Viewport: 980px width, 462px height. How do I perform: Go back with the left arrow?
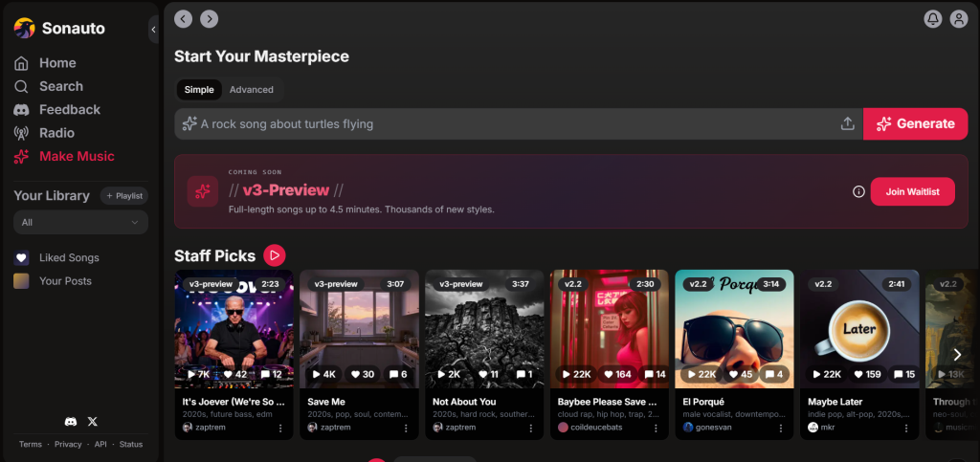pos(183,19)
